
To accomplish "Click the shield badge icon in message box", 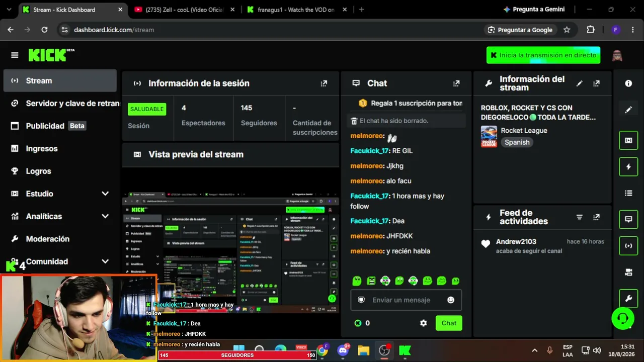I will [x=361, y=300].
